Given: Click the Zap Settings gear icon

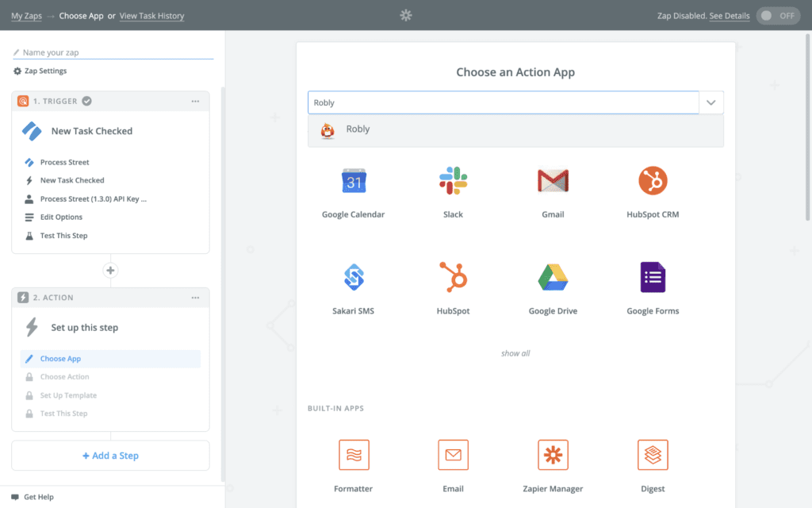Looking at the screenshot, I should point(17,71).
